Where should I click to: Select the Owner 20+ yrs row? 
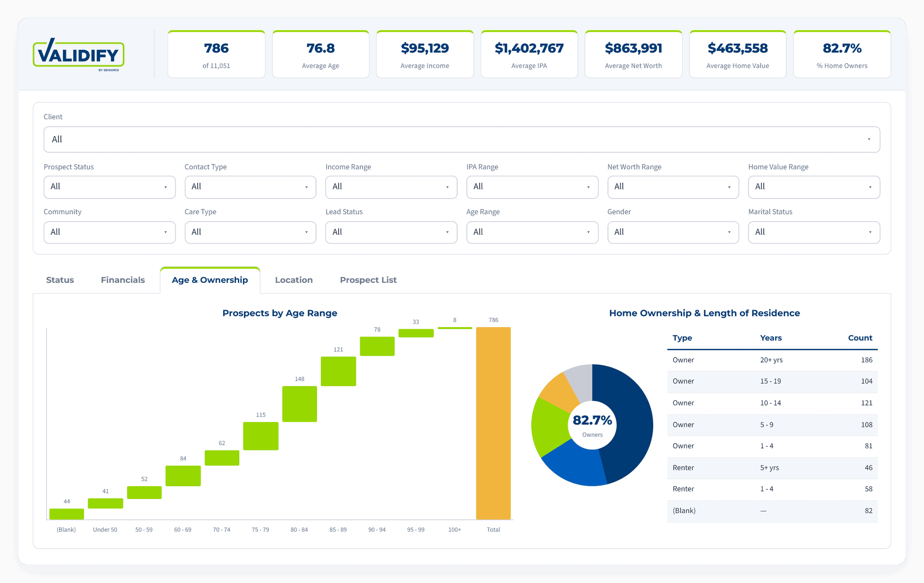(772, 360)
